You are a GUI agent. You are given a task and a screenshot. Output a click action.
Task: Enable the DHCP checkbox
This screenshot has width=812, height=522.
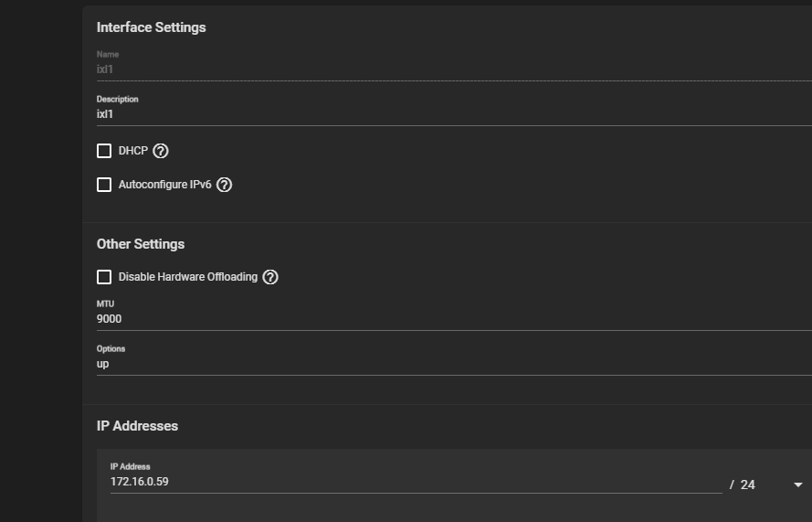click(x=104, y=151)
